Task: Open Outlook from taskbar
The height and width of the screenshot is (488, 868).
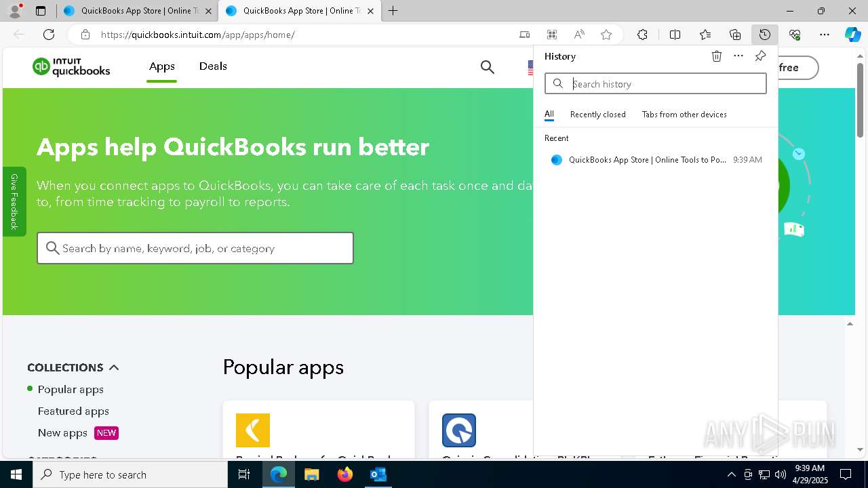Action: pyautogui.click(x=378, y=474)
